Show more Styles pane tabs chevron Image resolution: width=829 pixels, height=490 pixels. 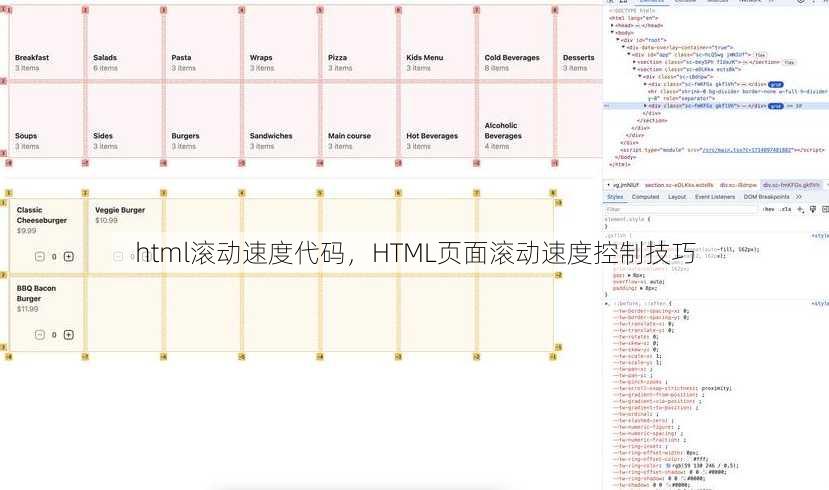click(x=798, y=197)
